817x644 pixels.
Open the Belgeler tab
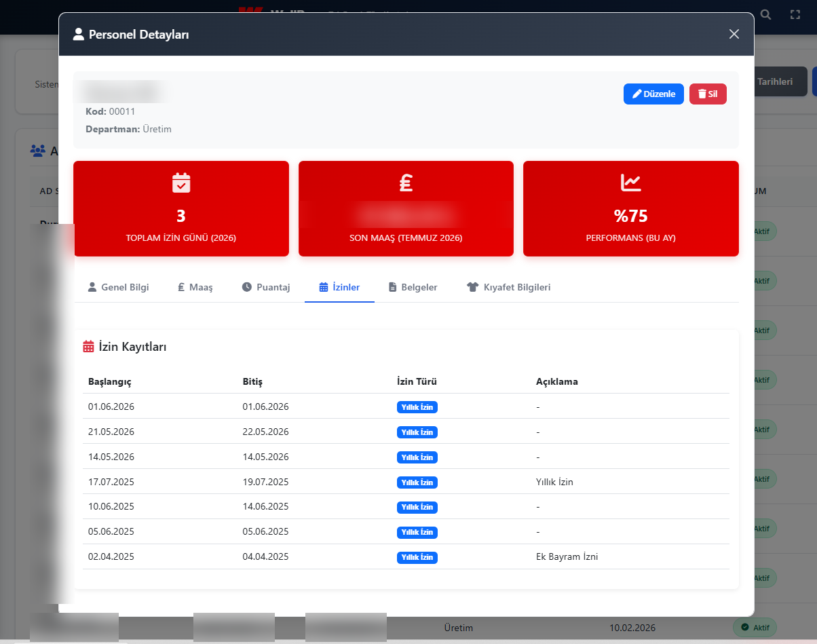click(x=413, y=287)
